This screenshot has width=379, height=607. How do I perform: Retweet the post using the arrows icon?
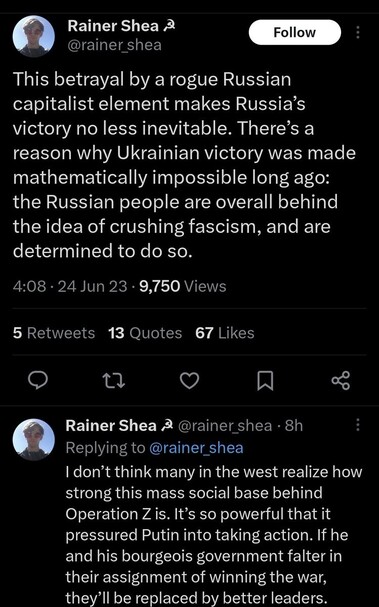[115, 380]
